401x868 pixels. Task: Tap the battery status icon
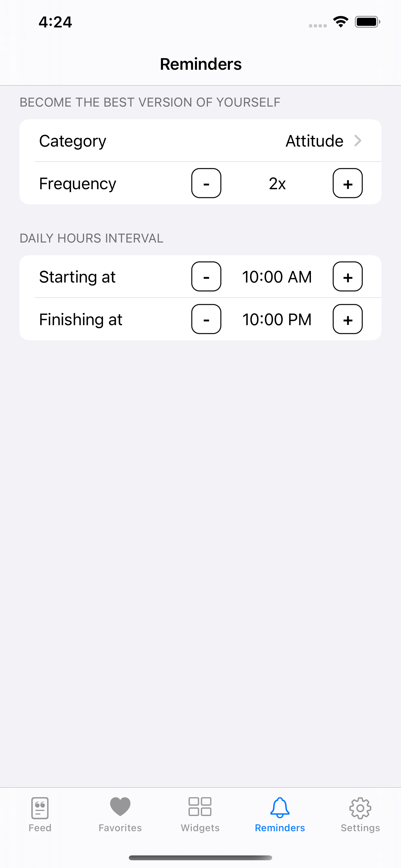[367, 22]
